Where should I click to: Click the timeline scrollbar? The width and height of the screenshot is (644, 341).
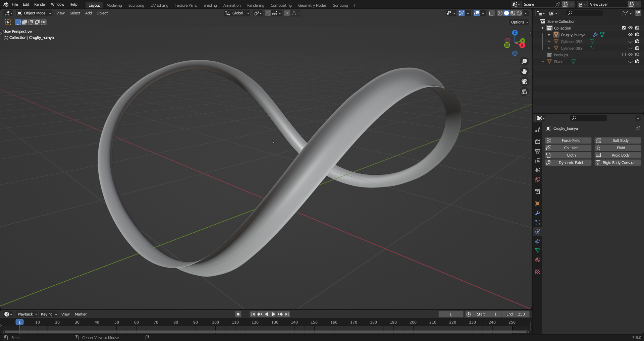(265, 332)
